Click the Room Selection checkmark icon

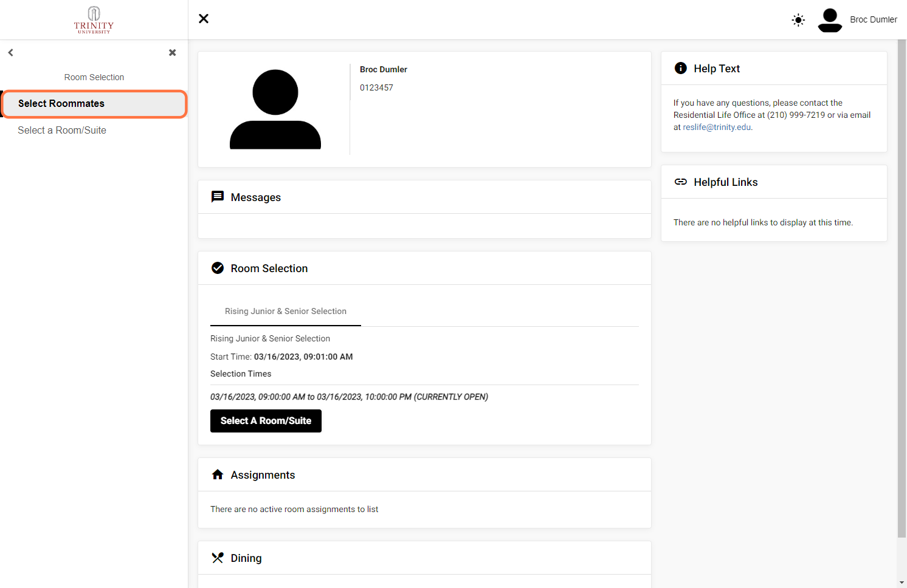(x=218, y=268)
